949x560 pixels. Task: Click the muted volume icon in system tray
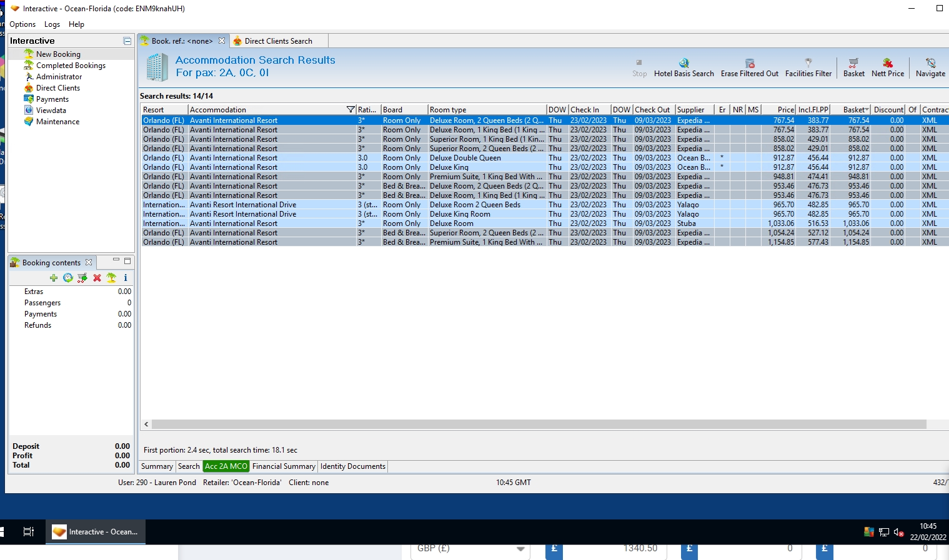pos(899,533)
